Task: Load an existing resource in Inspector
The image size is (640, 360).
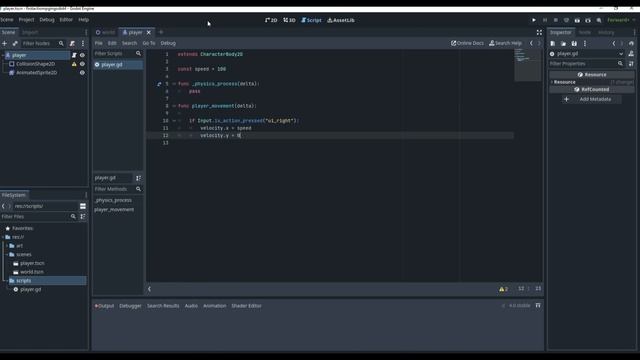Action: pos(563,43)
